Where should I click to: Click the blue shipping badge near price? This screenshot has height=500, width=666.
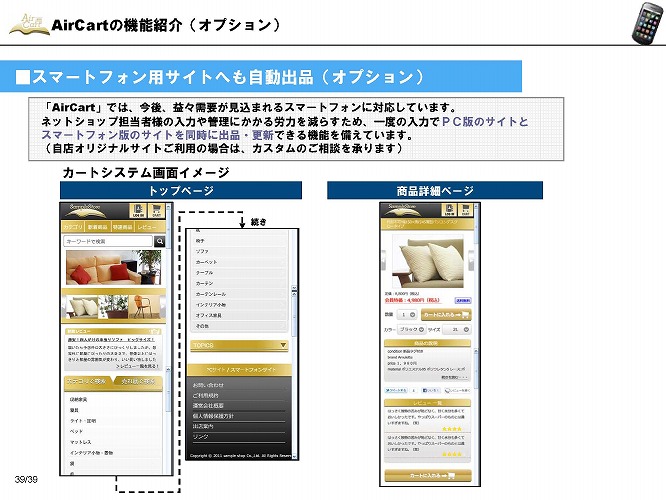tap(463, 300)
